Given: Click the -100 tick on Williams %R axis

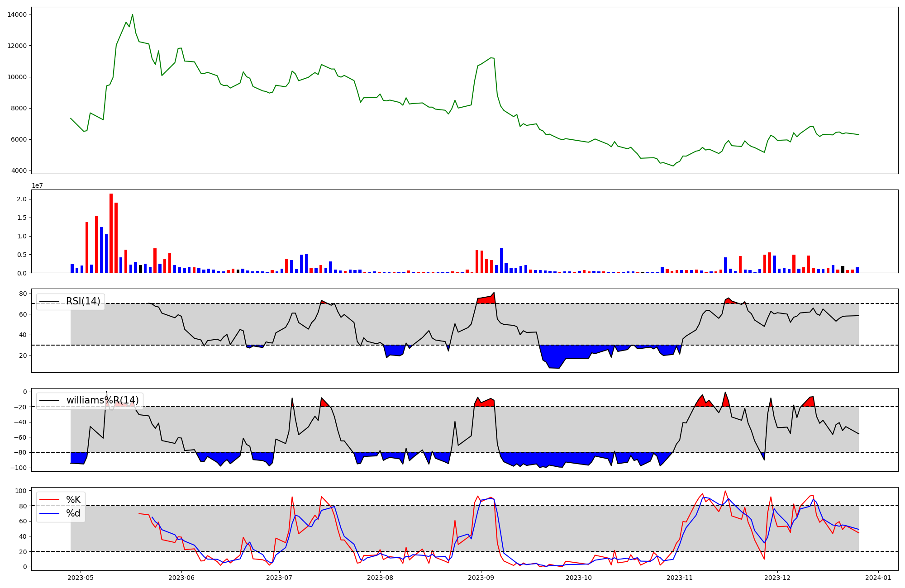Looking at the screenshot, I should click(x=19, y=468).
